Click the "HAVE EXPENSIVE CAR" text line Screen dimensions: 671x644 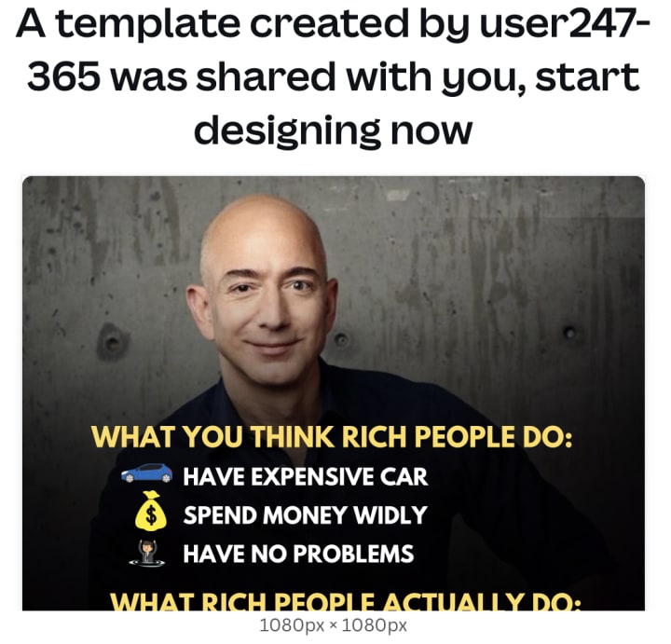click(306, 476)
